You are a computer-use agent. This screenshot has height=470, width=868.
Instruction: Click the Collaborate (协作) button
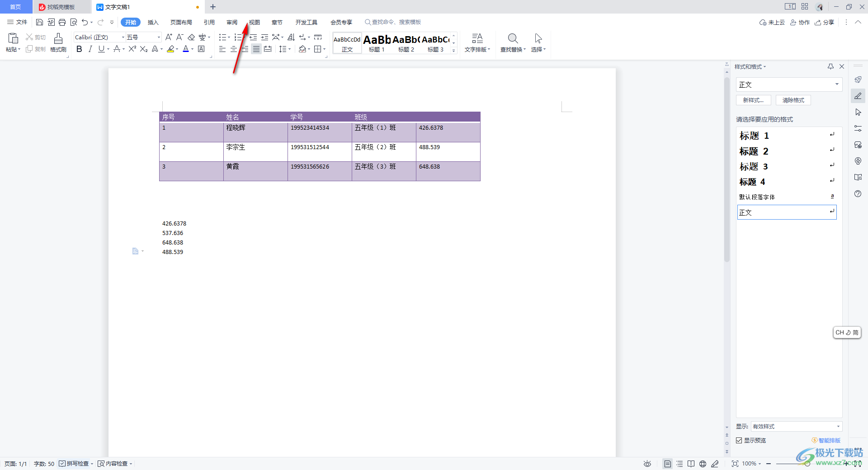click(x=800, y=22)
